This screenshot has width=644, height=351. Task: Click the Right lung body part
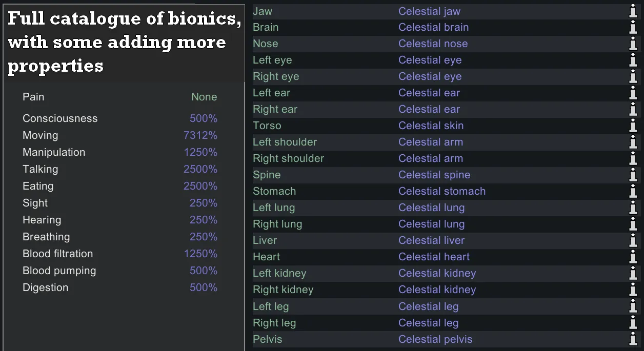[x=277, y=224]
